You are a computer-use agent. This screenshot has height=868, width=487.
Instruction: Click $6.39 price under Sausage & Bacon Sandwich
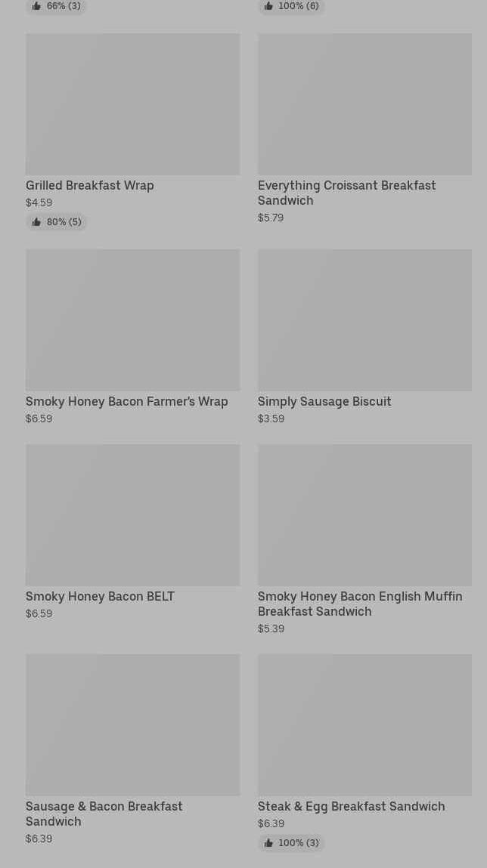coord(39,839)
